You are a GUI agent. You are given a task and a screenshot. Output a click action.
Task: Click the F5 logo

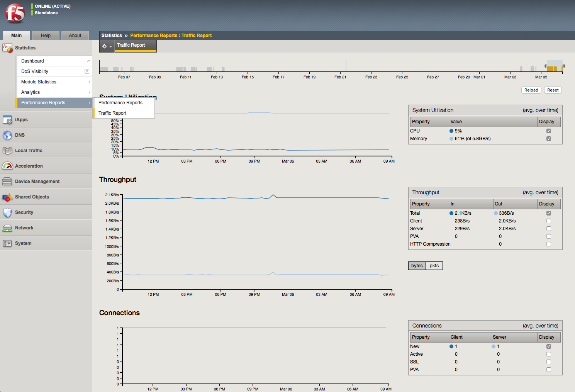tap(15, 14)
